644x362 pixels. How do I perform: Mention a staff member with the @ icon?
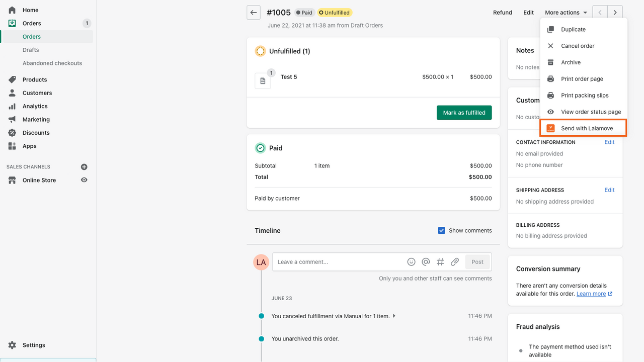[x=426, y=261]
